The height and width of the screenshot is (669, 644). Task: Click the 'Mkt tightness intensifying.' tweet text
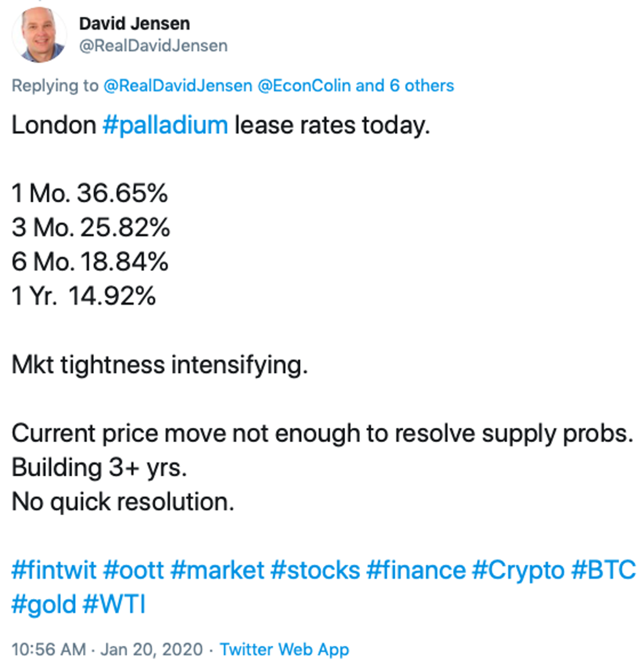(160, 365)
